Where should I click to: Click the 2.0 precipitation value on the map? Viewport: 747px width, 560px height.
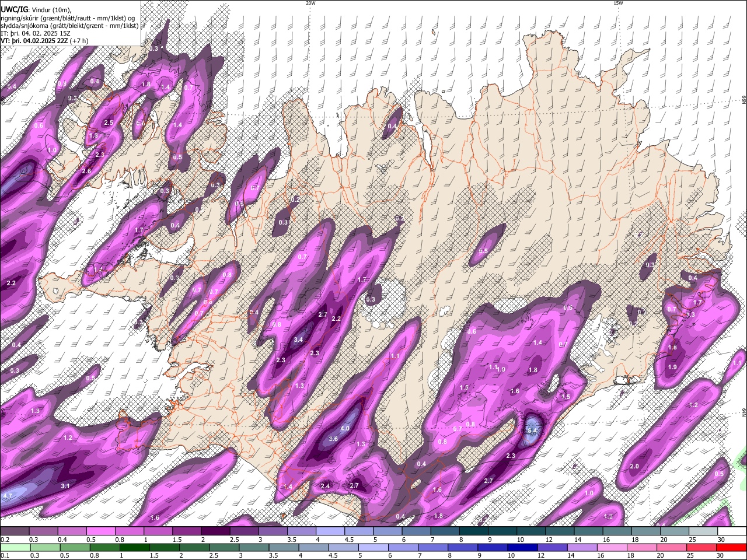point(635,466)
